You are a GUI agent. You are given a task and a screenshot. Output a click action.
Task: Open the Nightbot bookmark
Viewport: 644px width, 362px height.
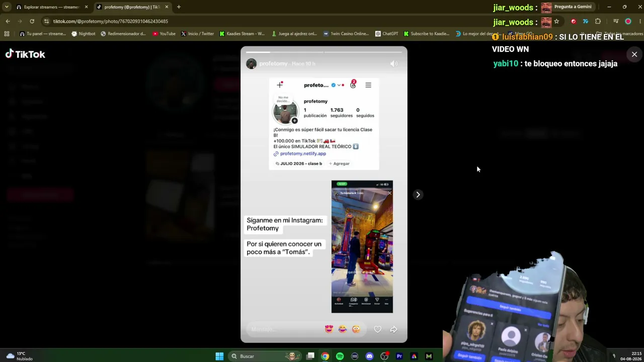point(84,34)
